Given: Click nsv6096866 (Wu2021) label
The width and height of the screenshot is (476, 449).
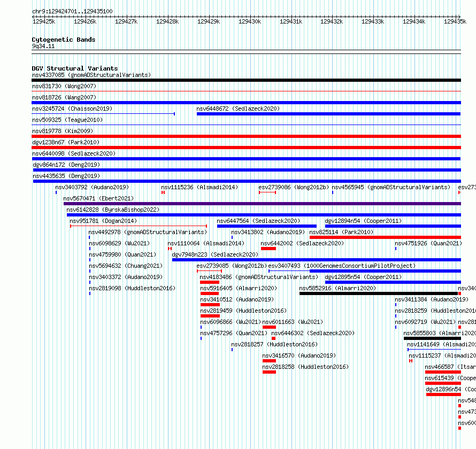Looking at the screenshot, I should pyautogui.click(x=231, y=322).
